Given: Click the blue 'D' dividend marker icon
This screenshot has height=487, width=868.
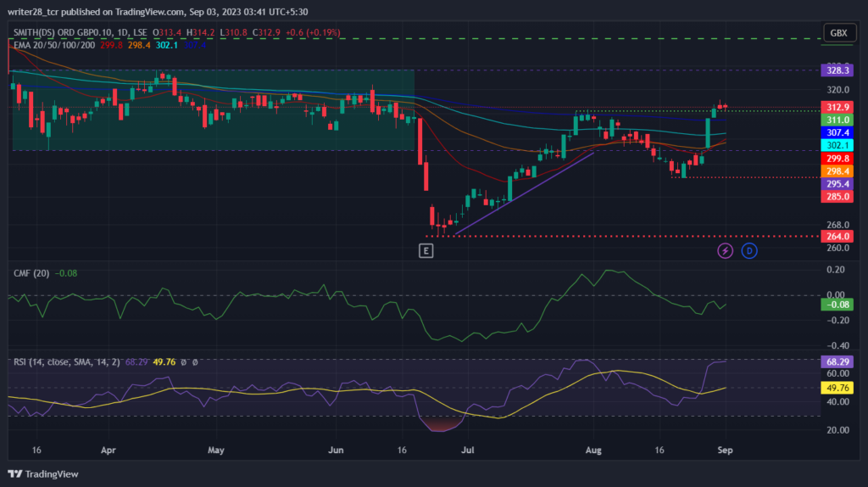Looking at the screenshot, I should (x=749, y=251).
